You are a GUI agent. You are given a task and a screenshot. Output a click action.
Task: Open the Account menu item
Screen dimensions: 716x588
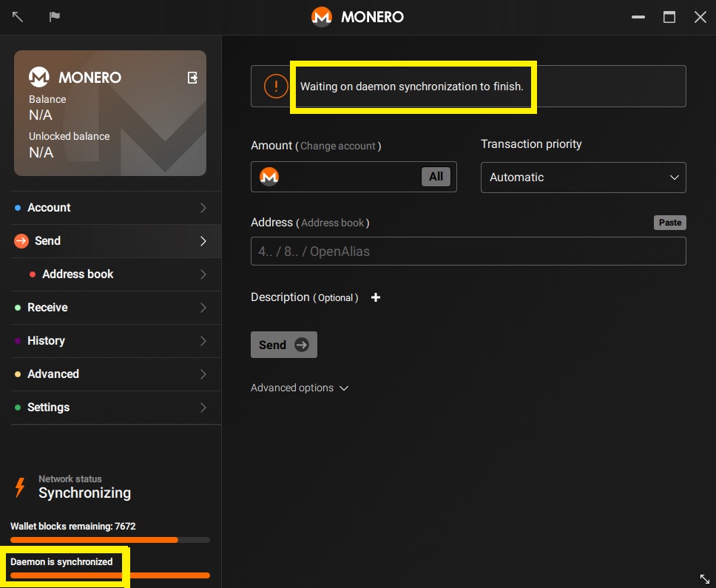click(116, 208)
